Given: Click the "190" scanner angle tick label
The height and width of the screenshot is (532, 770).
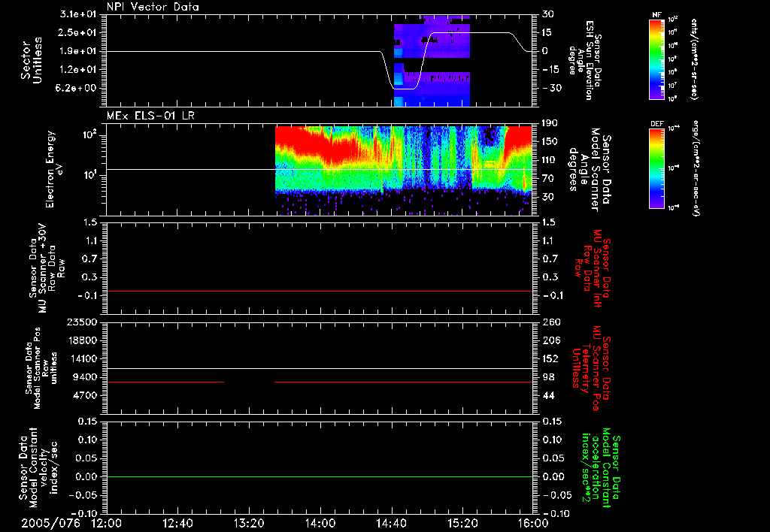Looking at the screenshot, I should 550,123.
